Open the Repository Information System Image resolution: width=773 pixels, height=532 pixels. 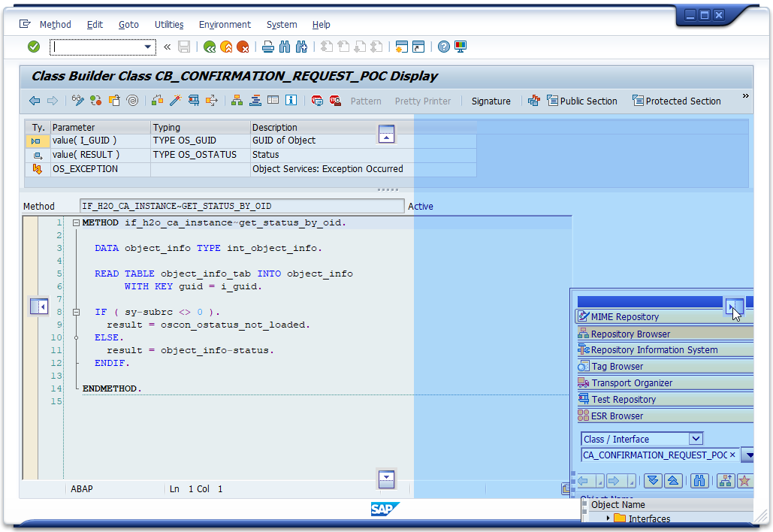[665, 350]
